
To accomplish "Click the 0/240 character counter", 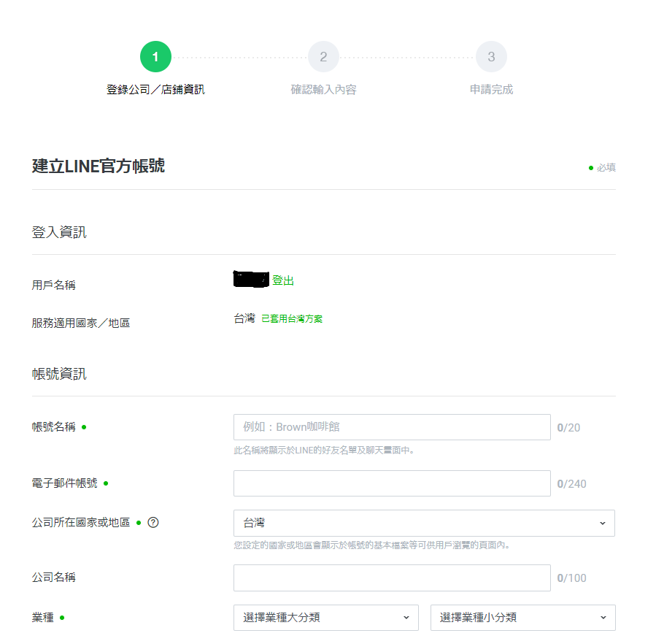I will 571,483.
